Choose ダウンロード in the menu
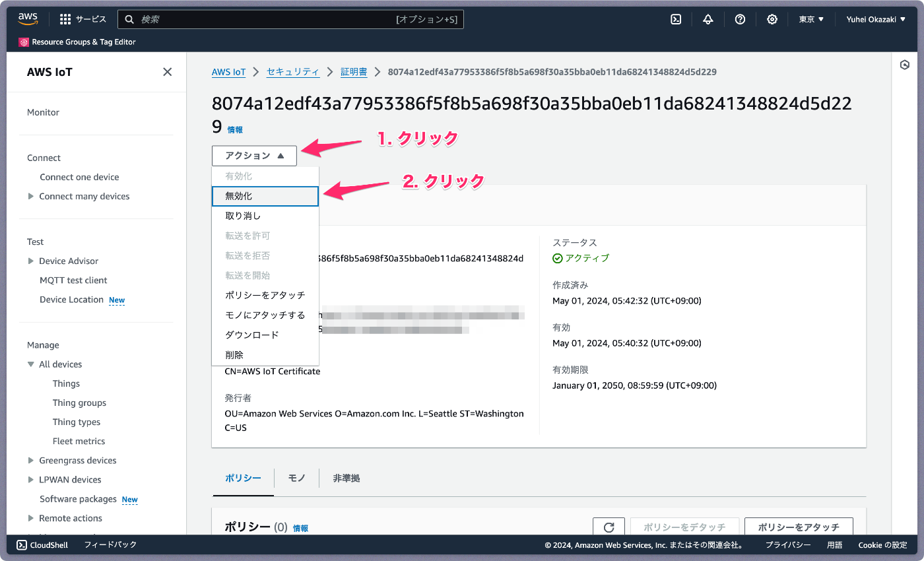Image resolution: width=924 pixels, height=561 pixels. (265, 335)
